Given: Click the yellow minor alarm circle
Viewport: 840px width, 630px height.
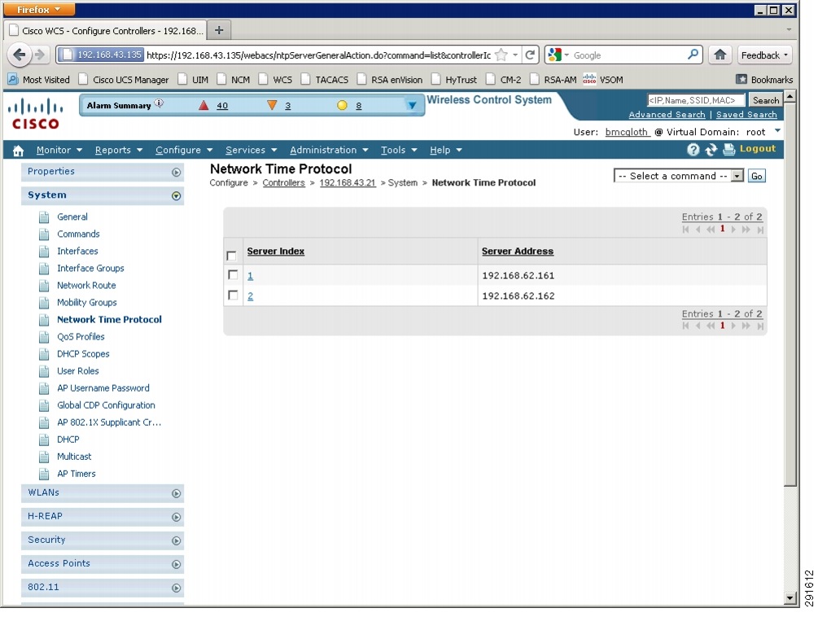Looking at the screenshot, I should [x=342, y=106].
